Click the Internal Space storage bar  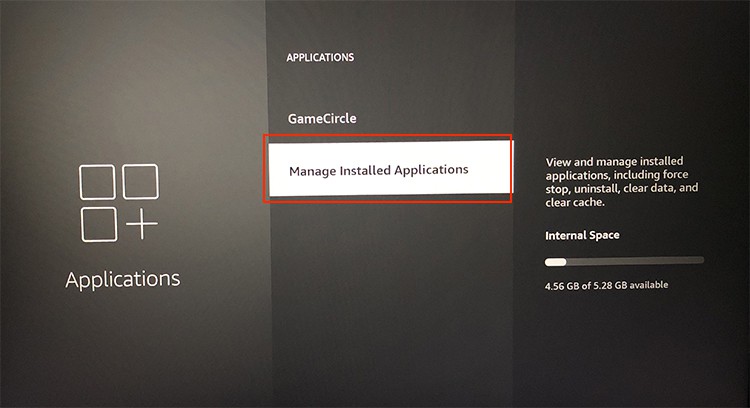pyautogui.click(x=624, y=262)
